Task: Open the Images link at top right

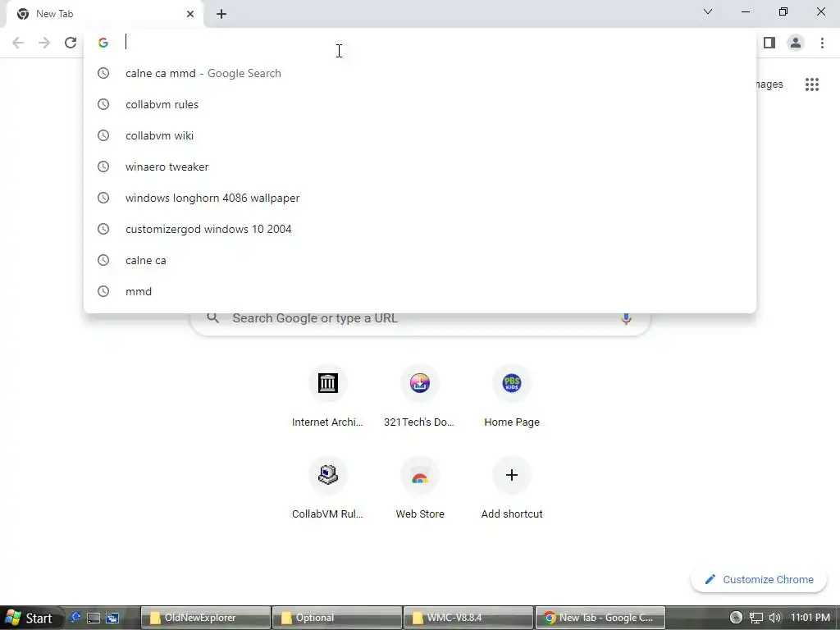Action: (769, 84)
